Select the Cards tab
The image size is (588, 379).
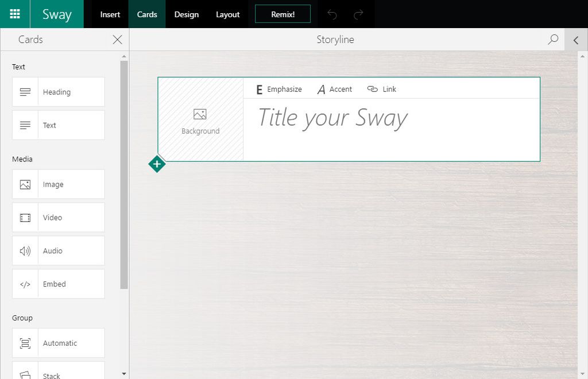pos(147,14)
